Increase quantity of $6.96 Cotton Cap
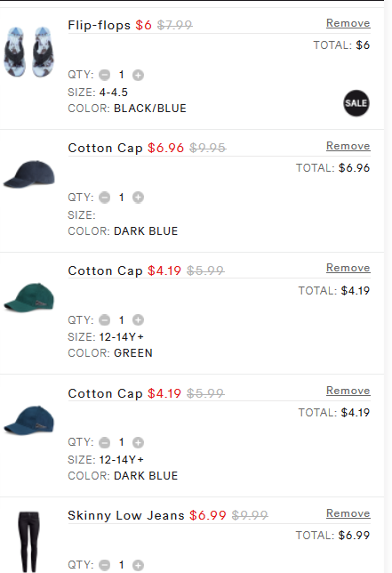The height and width of the screenshot is (573, 392). point(138,198)
